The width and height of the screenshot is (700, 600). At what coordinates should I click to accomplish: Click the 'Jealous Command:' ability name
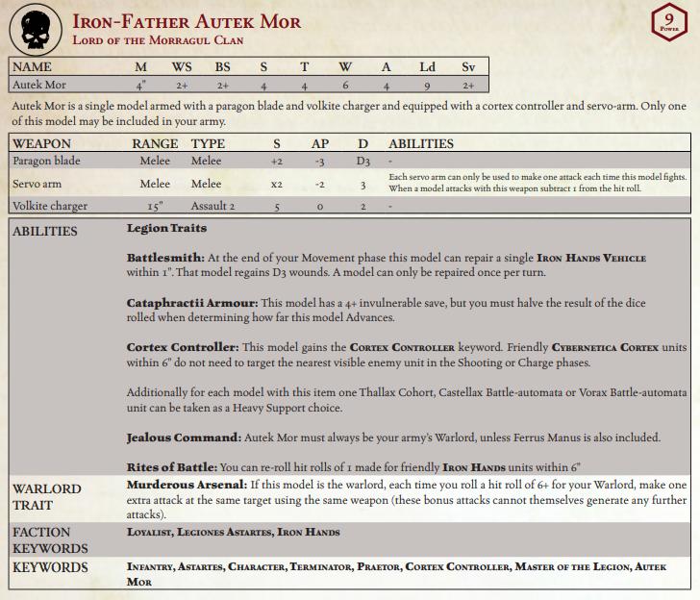click(x=184, y=437)
